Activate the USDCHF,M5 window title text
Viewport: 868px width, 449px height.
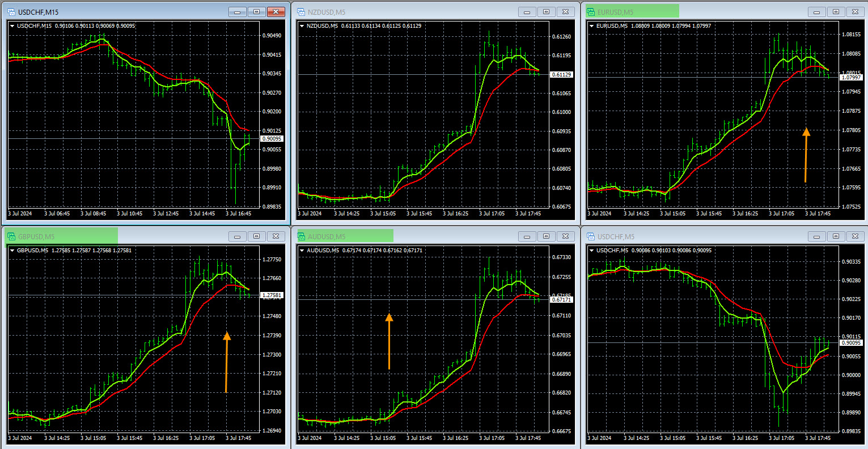click(616, 236)
